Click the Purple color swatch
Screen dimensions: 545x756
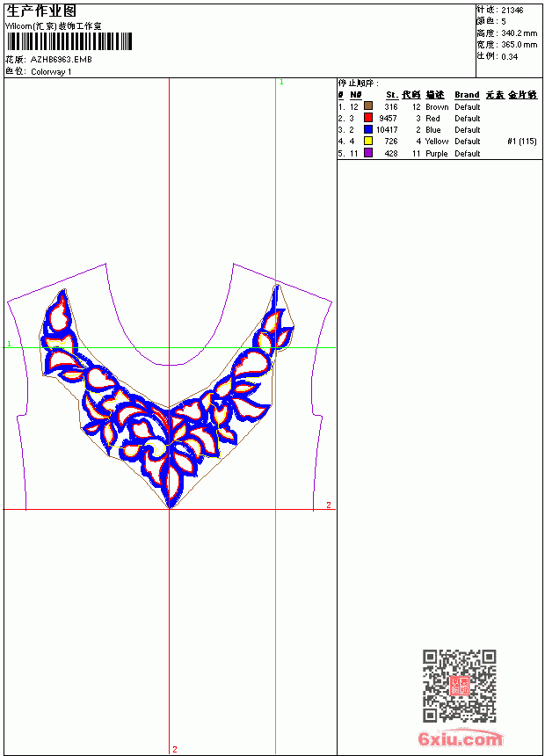[x=368, y=153]
